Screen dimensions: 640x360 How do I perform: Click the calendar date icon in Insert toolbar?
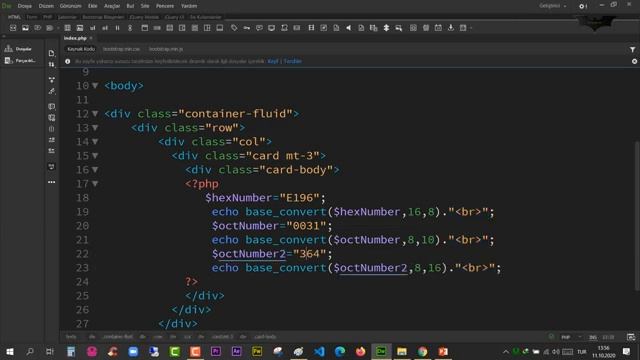[438, 28]
